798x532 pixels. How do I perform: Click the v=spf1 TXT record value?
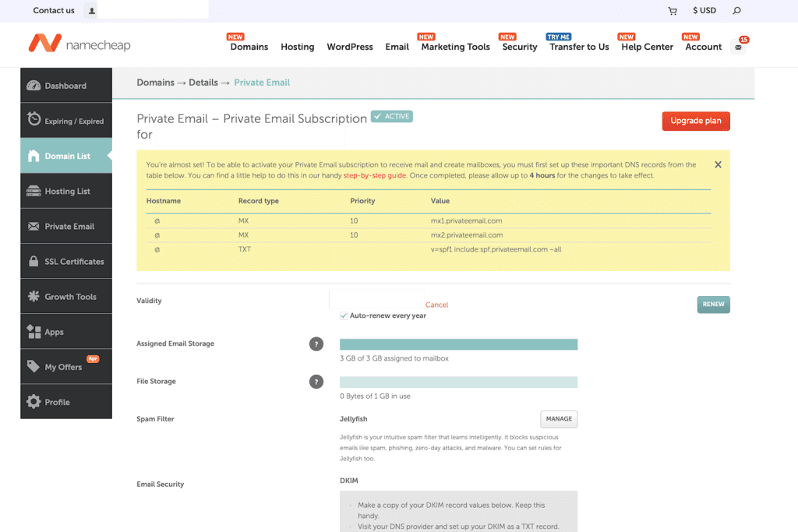(496, 249)
